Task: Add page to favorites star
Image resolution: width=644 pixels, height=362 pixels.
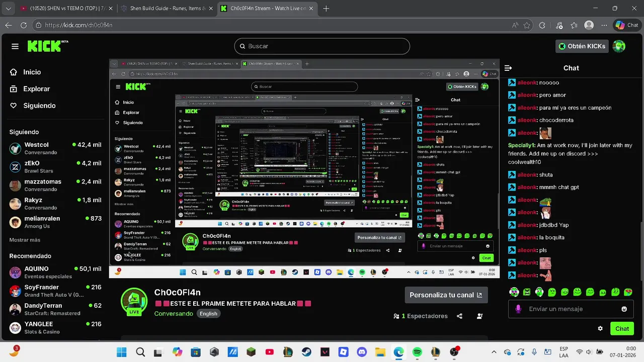Action: pos(527,25)
